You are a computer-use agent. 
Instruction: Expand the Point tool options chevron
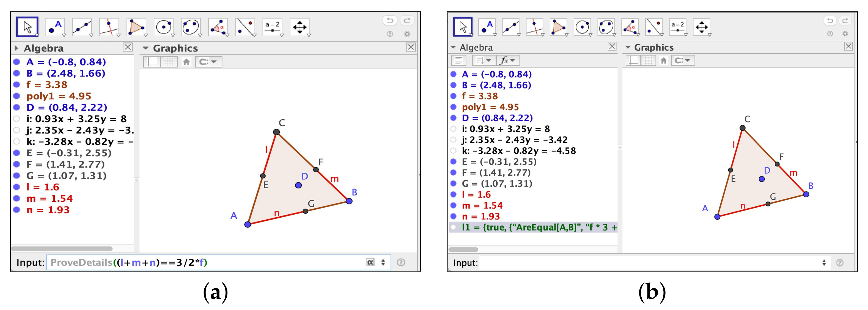(64, 35)
